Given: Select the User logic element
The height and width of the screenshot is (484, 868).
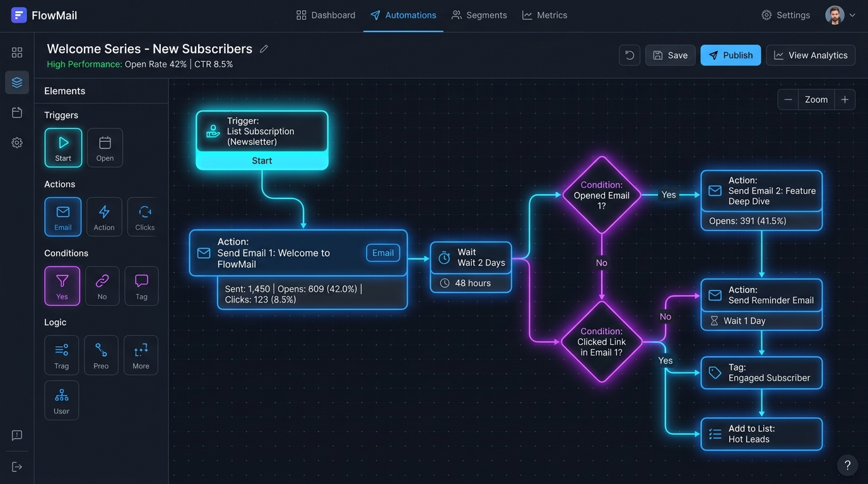Looking at the screenshot, I should pos(62,400).
